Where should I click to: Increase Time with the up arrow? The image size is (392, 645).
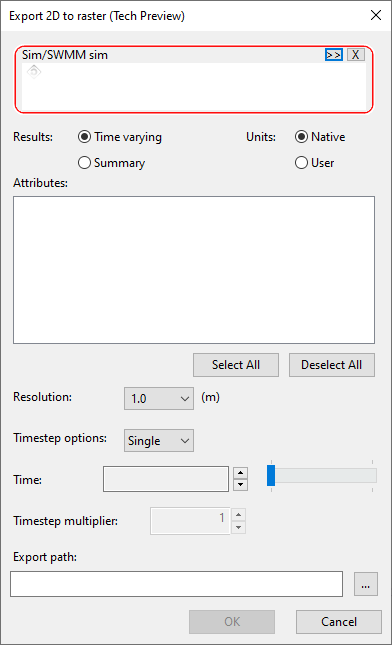[240, 473]
